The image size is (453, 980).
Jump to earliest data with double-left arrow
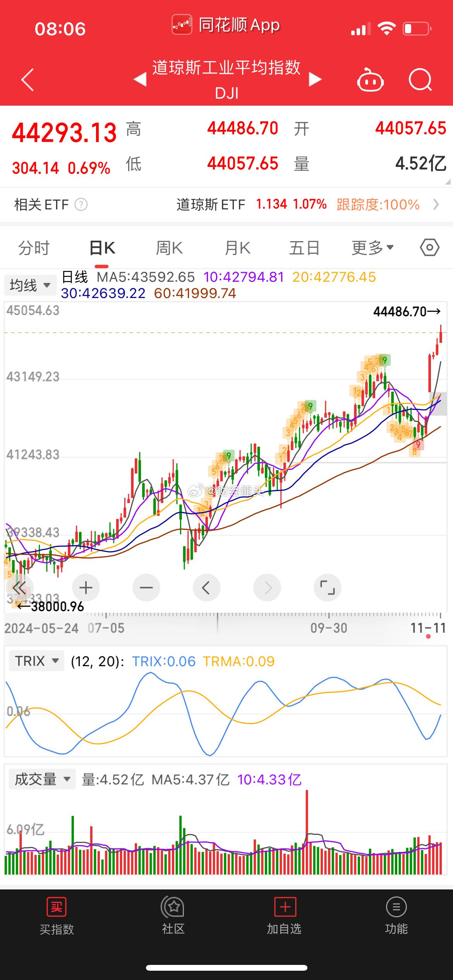pyautogui.click(x=19, y=588)
